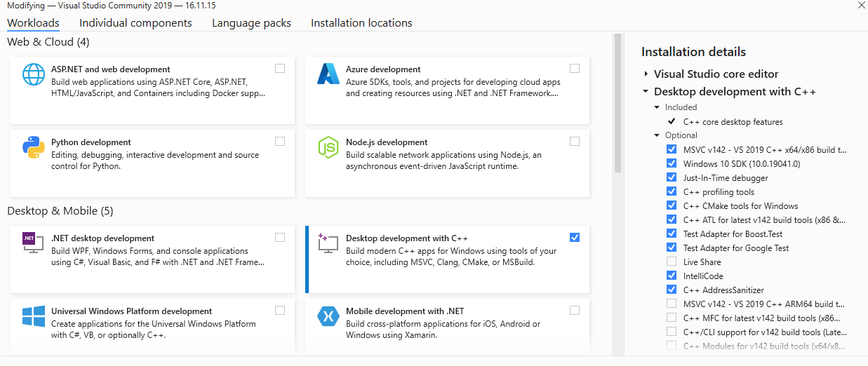Uncheck the Desktop development with C++ workload

[575, 238]
